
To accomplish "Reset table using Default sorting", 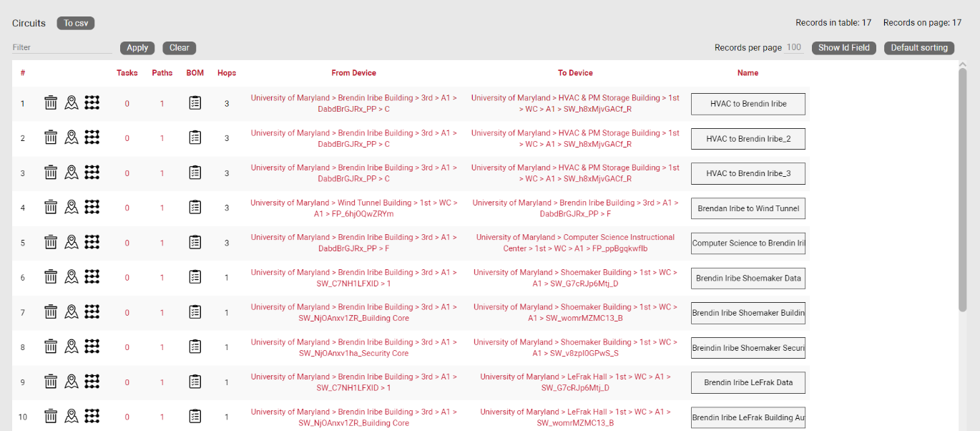I will pyautogui.click(x=918, y=48).
